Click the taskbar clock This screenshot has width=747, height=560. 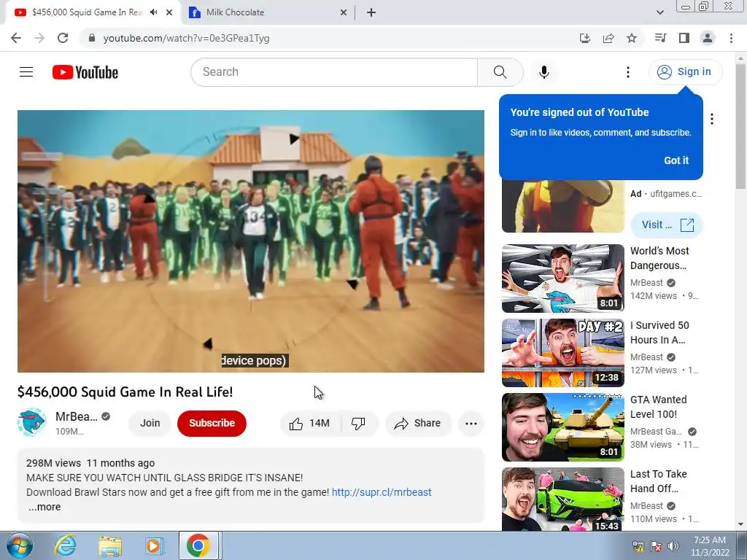pyautogui.click(x=710, y=546)
